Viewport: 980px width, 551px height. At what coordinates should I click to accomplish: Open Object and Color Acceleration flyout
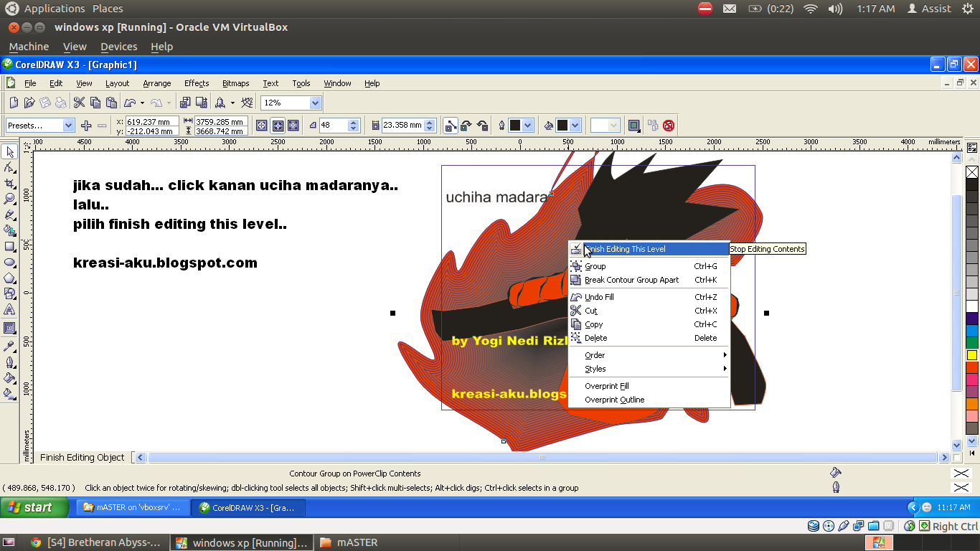(x=634, y=126)
